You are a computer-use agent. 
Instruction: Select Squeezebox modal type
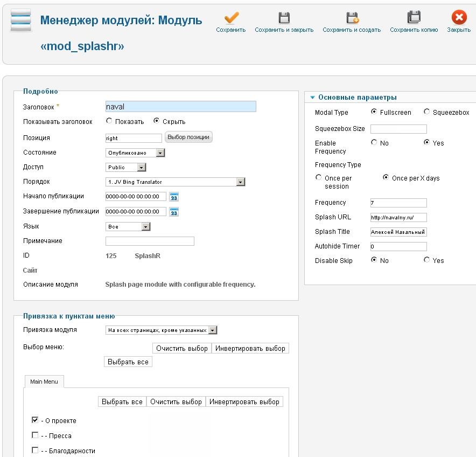(427, 112)
